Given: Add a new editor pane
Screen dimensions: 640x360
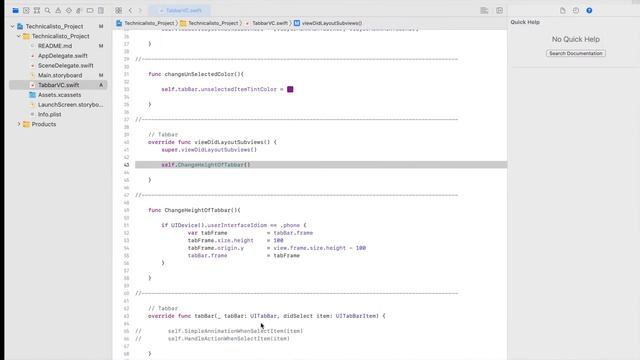Looking at the screenshot, I should point(499,11).
